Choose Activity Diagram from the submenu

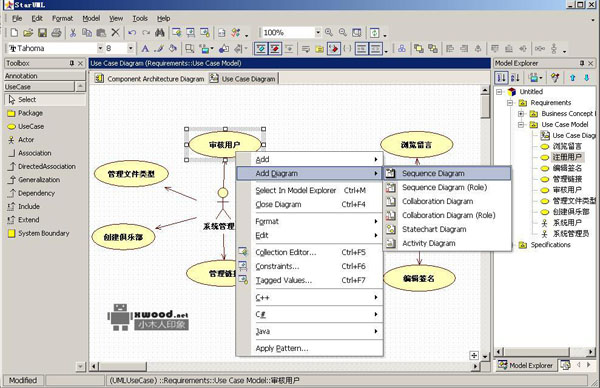(x=447, y=243)
